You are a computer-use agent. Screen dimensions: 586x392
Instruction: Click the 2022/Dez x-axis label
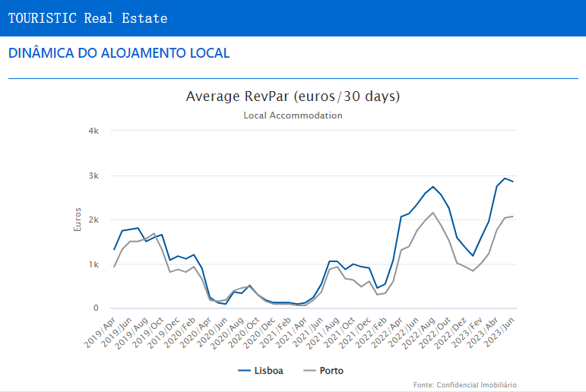click(x=451, y=333)
